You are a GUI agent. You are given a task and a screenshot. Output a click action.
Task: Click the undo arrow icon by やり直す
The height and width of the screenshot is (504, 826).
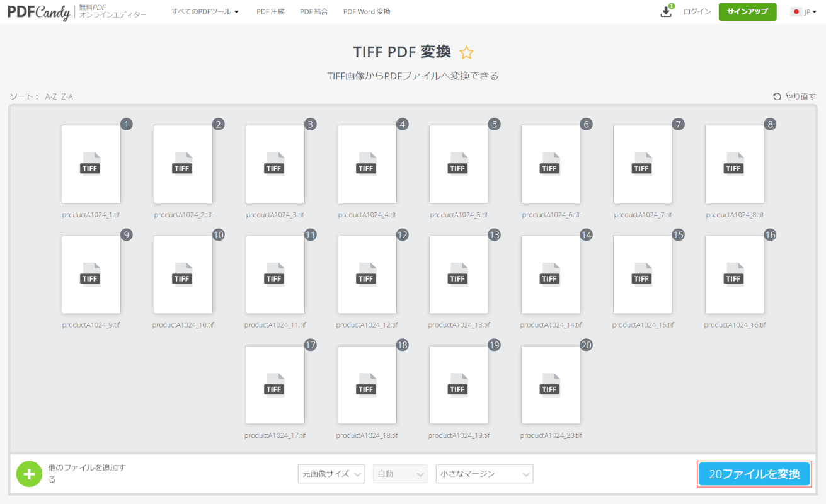click(777, 96)
